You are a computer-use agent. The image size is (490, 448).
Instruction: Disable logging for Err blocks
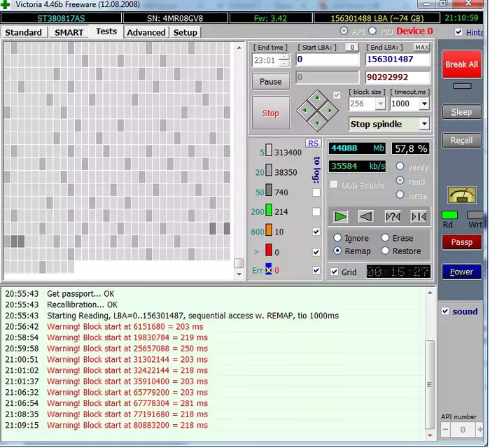pyautogui.click(x=316, y=270)
